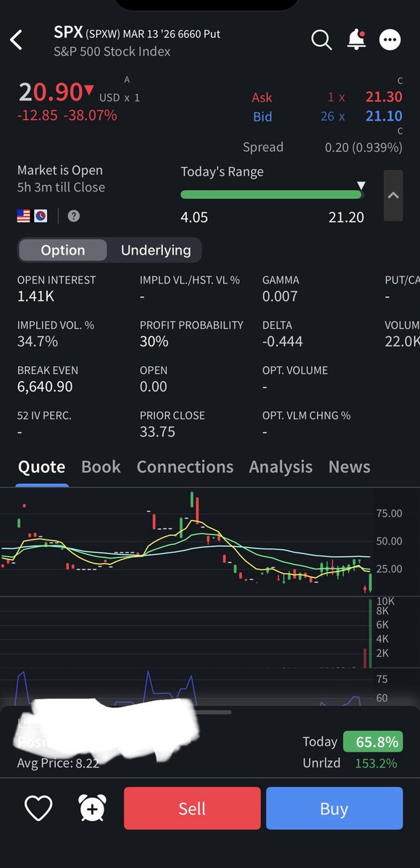Switch to the Underlying segment
The image size is (420, 868).
[x=156, y=250]
